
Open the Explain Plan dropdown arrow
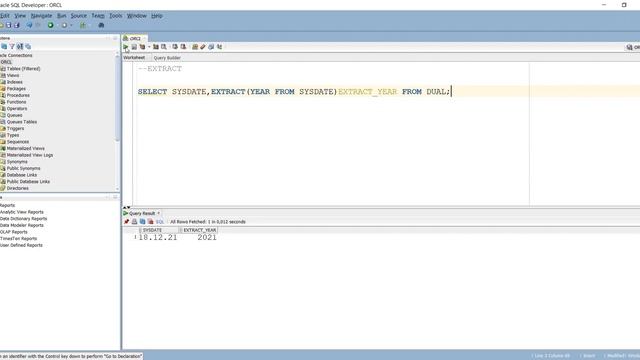coord(149,47)
